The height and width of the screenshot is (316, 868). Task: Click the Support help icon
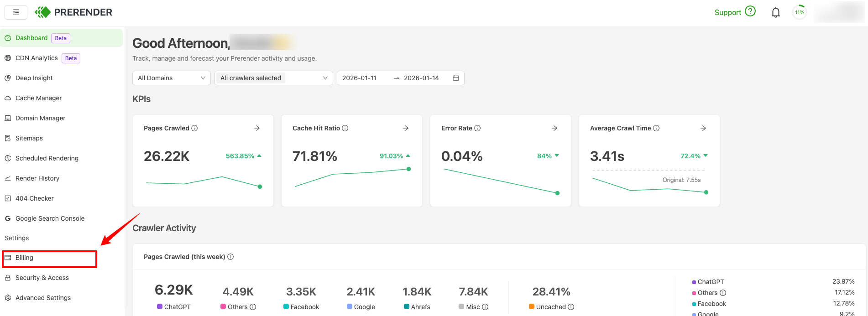pos(750,11)
